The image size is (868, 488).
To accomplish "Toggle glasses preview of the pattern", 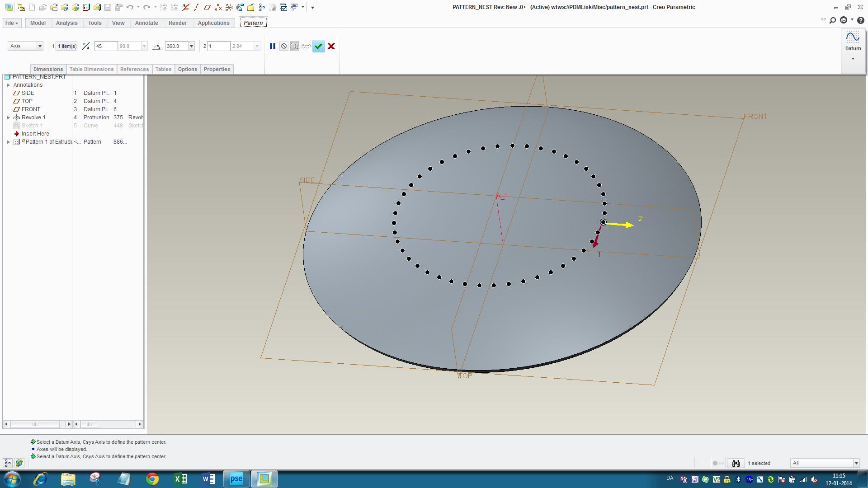I will tap(306, 46).
